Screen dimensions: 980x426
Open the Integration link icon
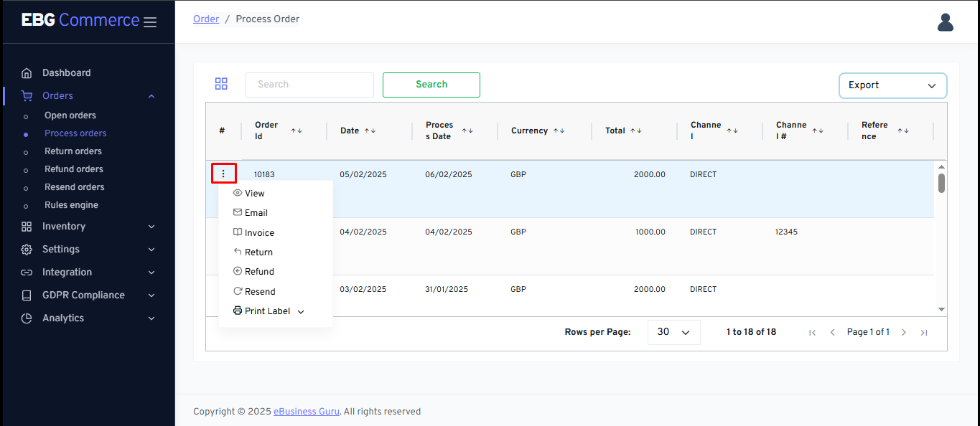(26, 272)
